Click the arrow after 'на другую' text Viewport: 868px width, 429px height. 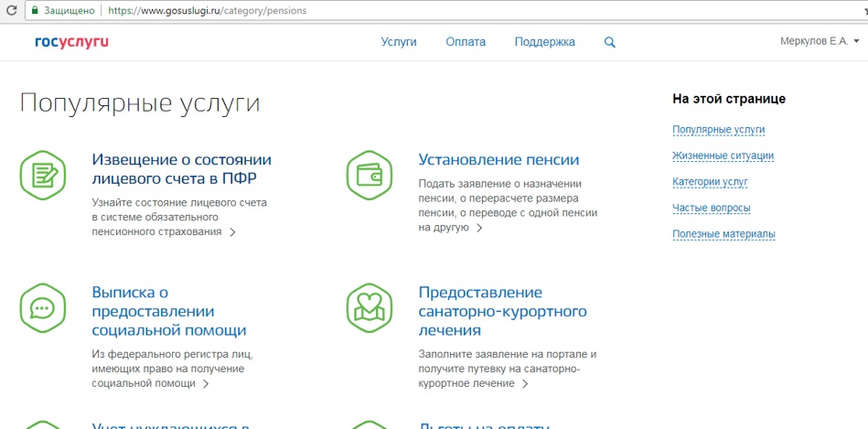[x=479, y=228]
